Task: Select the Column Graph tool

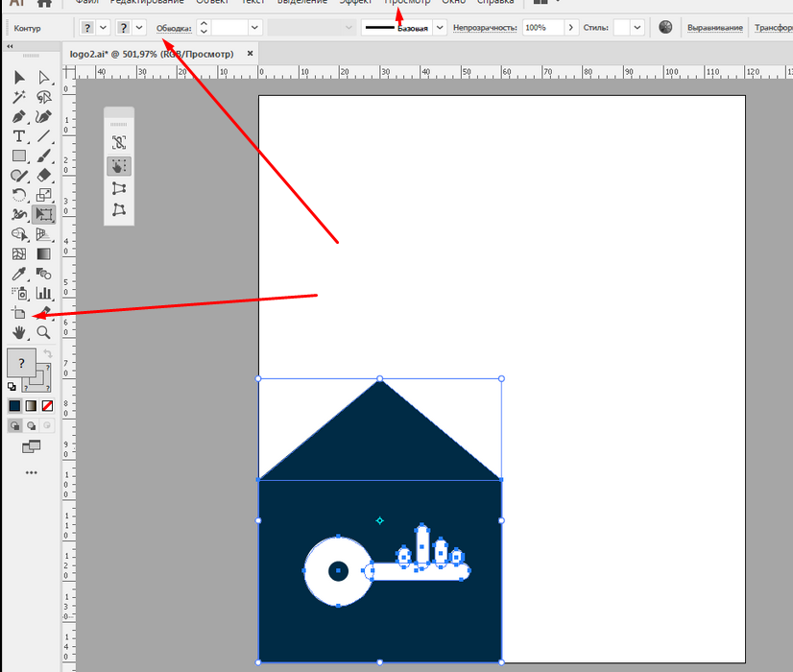Action: (43, 293)
